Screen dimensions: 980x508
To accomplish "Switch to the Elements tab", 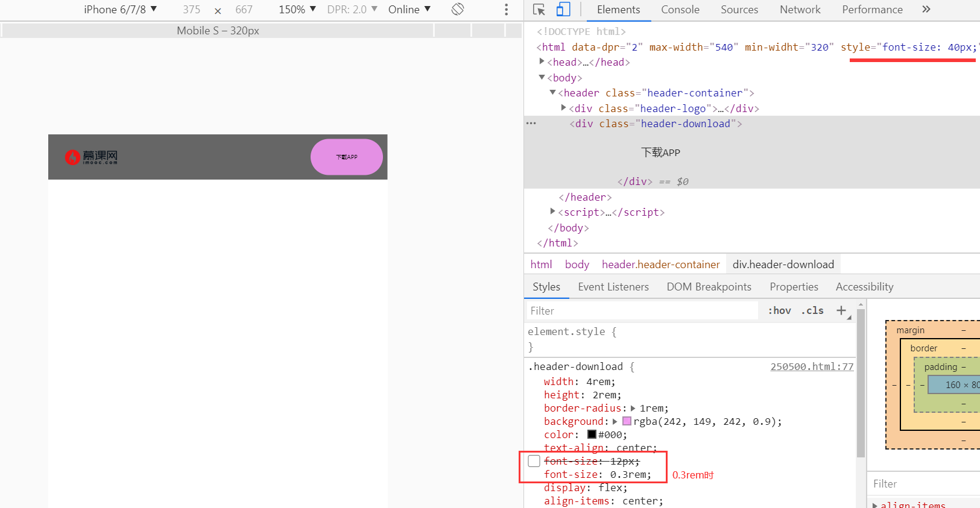I will click(618, 10).
